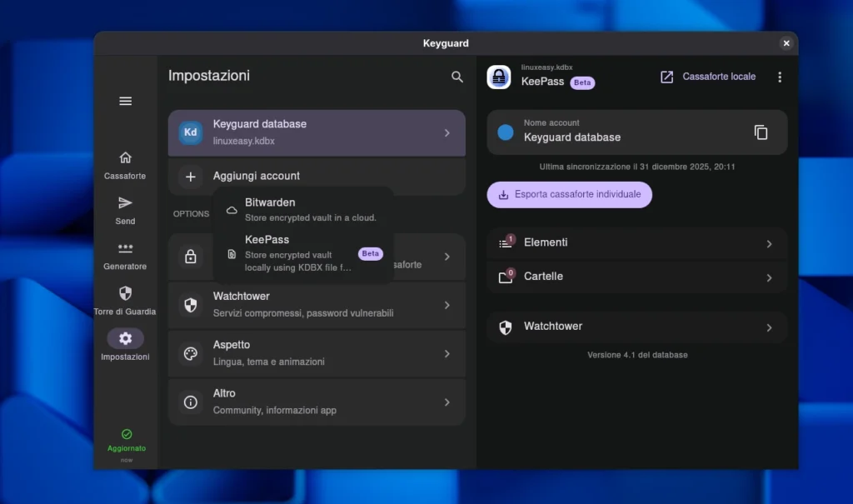Screen dimensions: 853x504
Task: Open Torre di Guardia shield icon
Action: click(125, 299)
